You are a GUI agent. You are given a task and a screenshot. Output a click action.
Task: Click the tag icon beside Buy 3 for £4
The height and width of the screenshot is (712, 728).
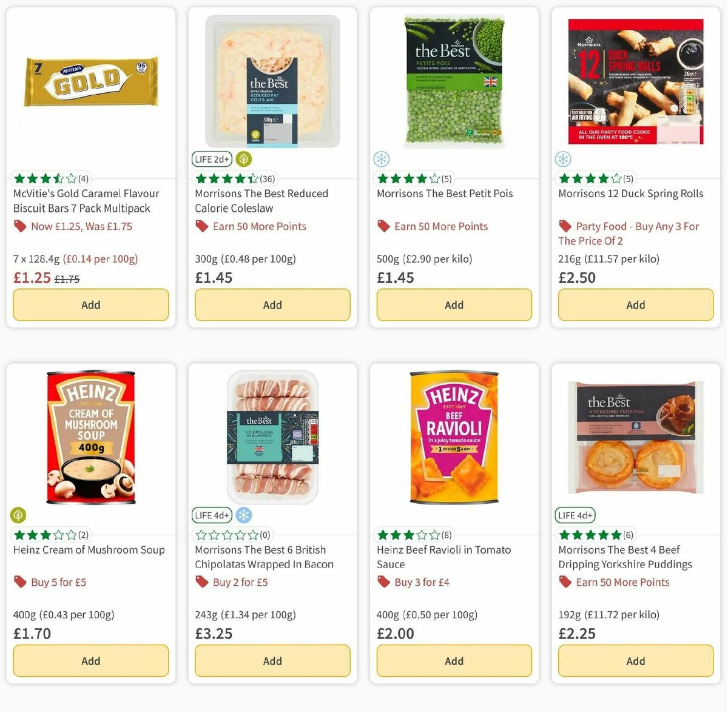pyautogui.click(x=383, y=581)
